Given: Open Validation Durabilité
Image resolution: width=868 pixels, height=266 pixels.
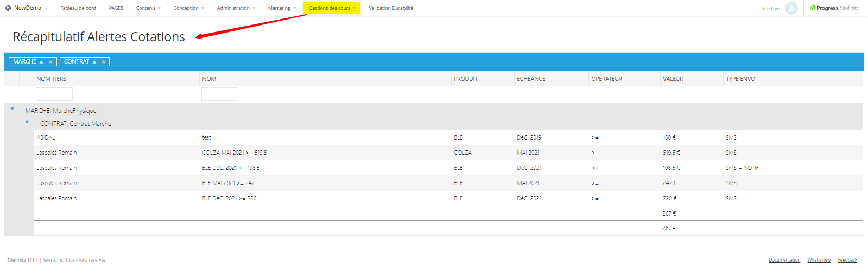Looking at the screenshot, I should click(391, 8).
